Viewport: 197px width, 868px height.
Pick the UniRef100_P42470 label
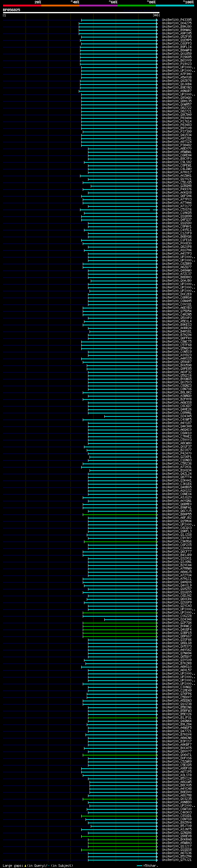(176, 454)
